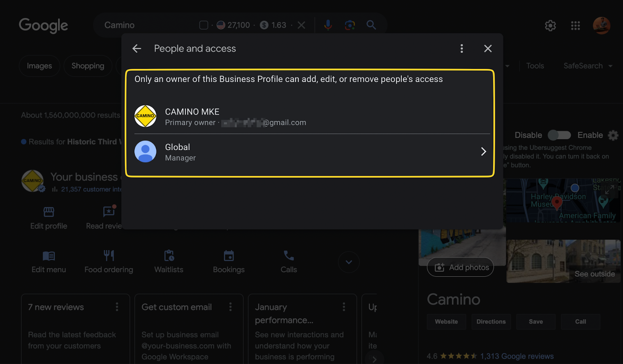
Task: Click the Add photos button
Action: pos(461,267)
